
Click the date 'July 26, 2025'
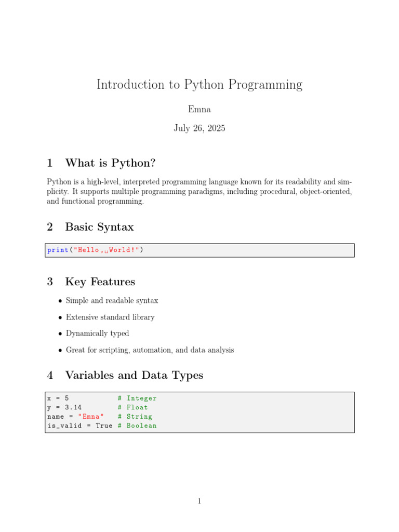pyautogui.click(x=199, y=128)
